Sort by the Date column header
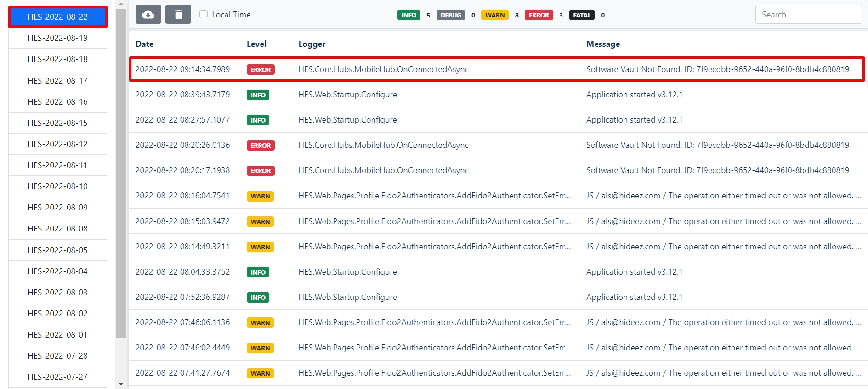The image size is (868, 389). (x=144, y=44)
